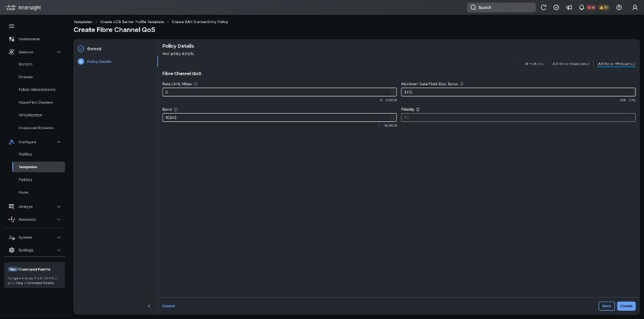Click Create SAN Connectivity Policy breadcrumb

tap(200, 22)
